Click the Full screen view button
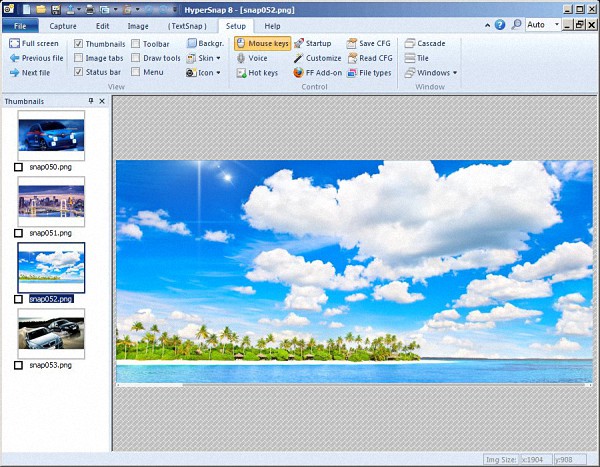This screenshot has height=467, width=600. coord(34,44)
